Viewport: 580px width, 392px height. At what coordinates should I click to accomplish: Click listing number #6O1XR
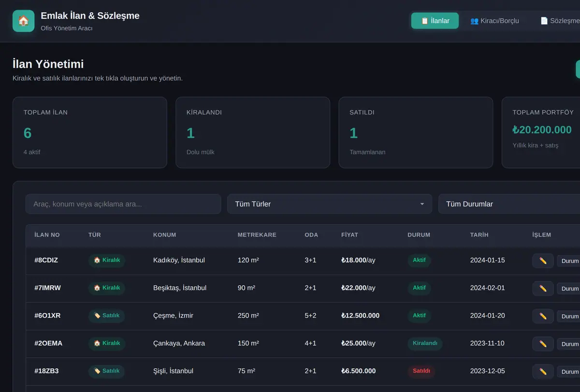click(47, 316)
